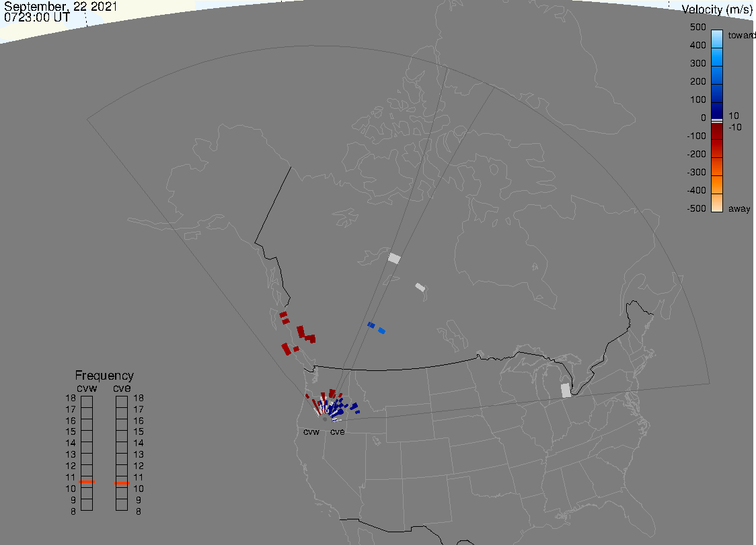
Task: Click the 18 label right of cve bar
Action: (139, 398)
